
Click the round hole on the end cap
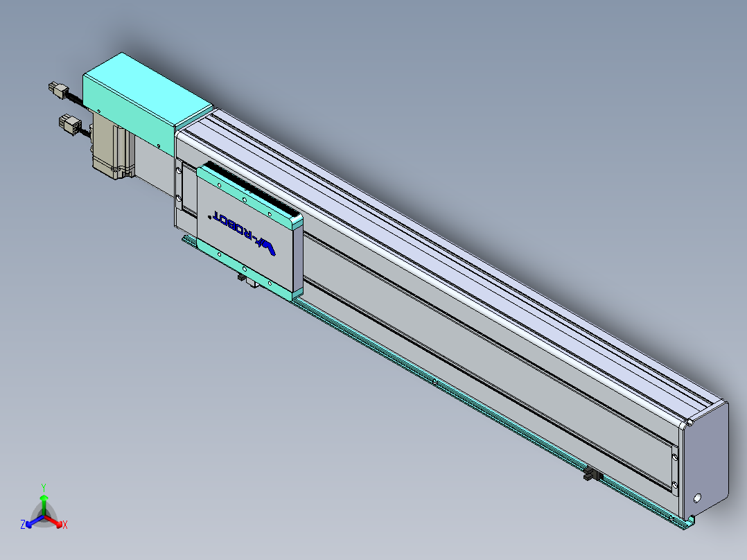(697, 498)
